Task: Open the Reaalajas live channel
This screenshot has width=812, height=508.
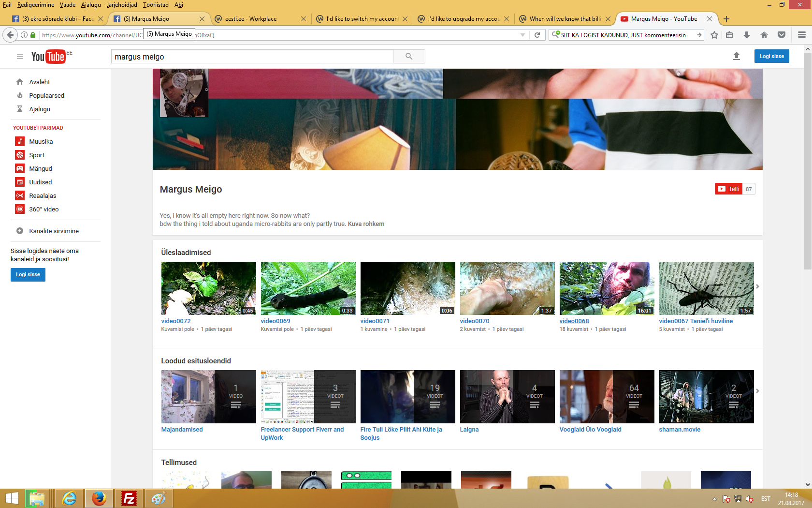Action: (36, 195)
